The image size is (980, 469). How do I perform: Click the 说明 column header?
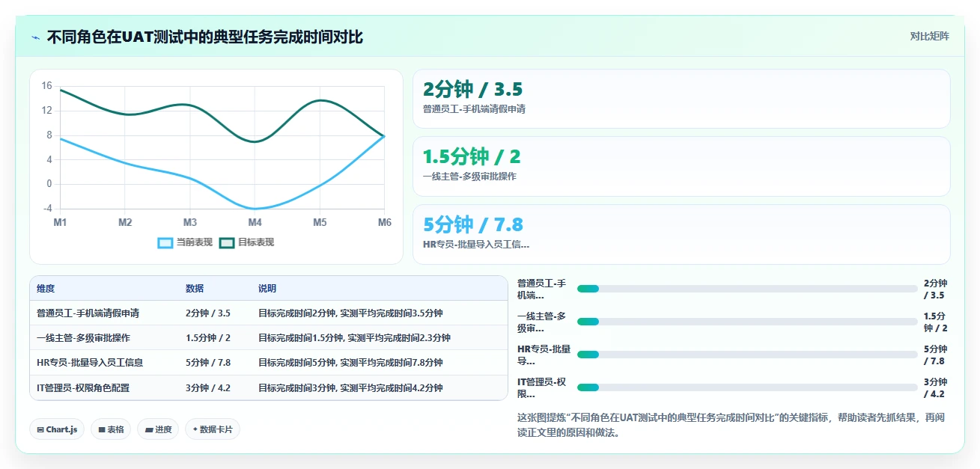(267, 289)
